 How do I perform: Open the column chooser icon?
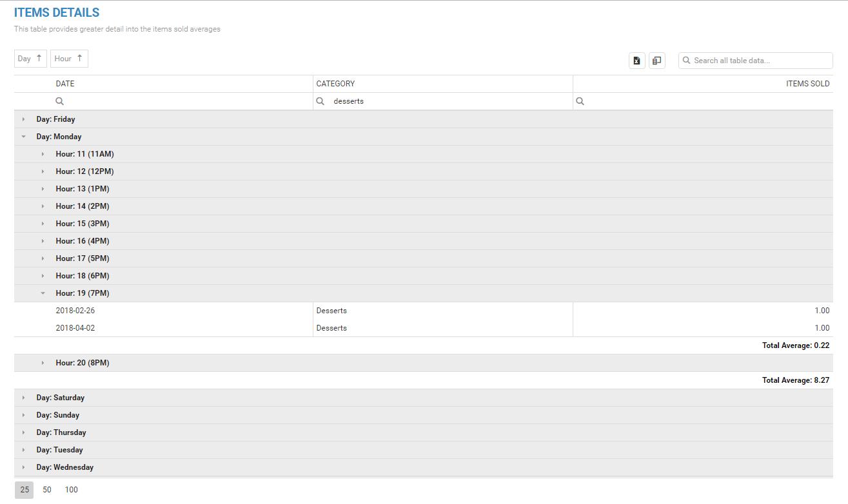pyautogui.click(x=656, y=61)
